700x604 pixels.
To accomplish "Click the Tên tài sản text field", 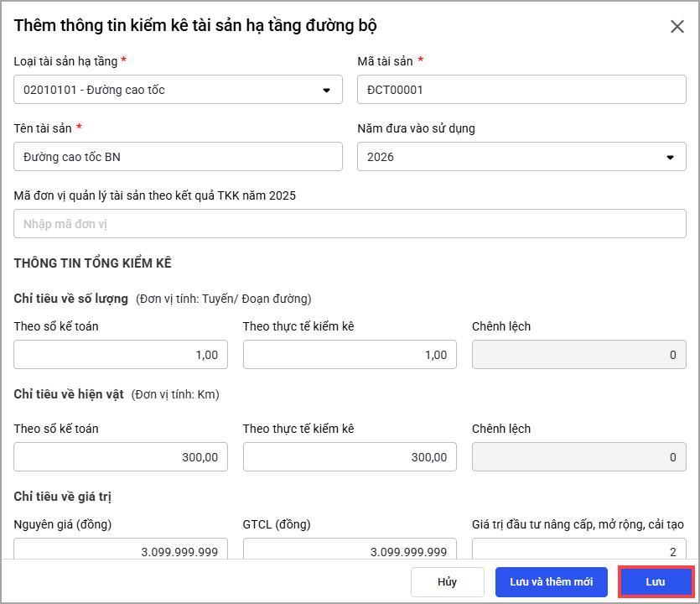I will pos(178,157).
